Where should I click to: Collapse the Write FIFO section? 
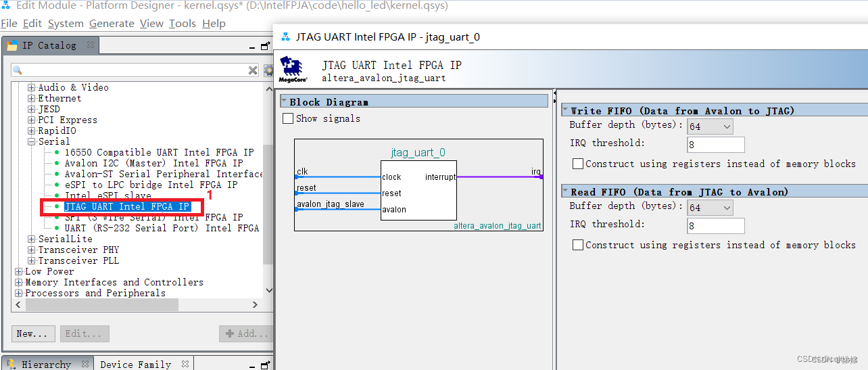(x=566, y=110)
